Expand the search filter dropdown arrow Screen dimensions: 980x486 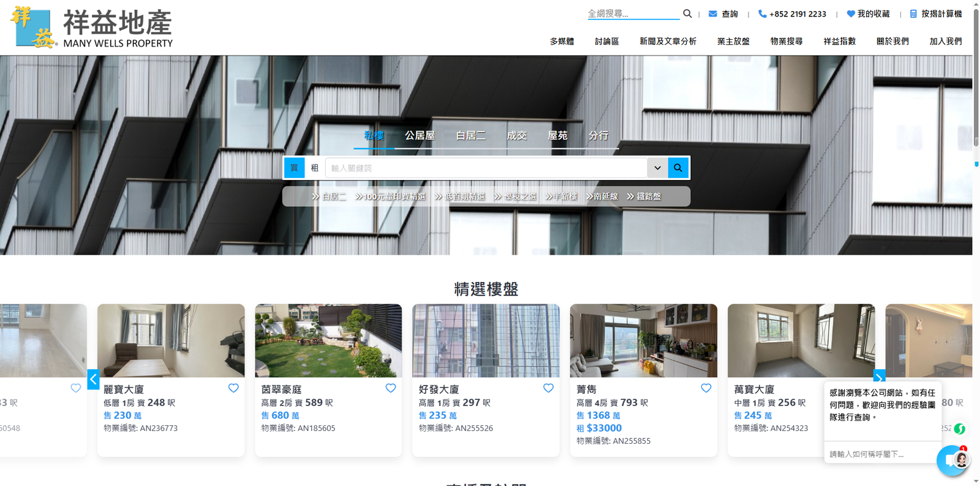[x=657, y=168]
